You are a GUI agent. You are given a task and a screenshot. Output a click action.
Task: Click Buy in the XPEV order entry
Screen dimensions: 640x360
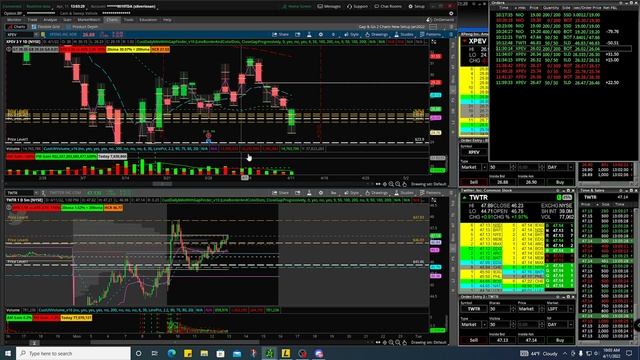pyautogui.click(x=560, y=182)
